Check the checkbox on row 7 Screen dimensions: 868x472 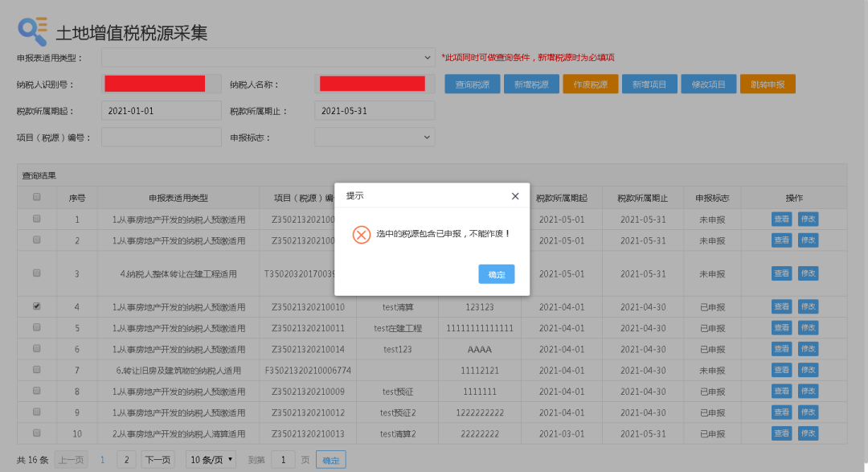point(36,370)
